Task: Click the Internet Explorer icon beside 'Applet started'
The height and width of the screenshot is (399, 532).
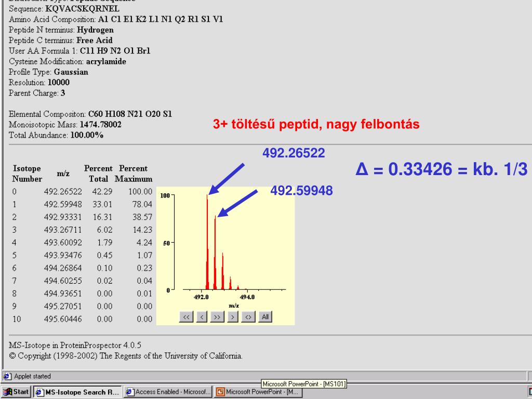Action: click(8, 376)
